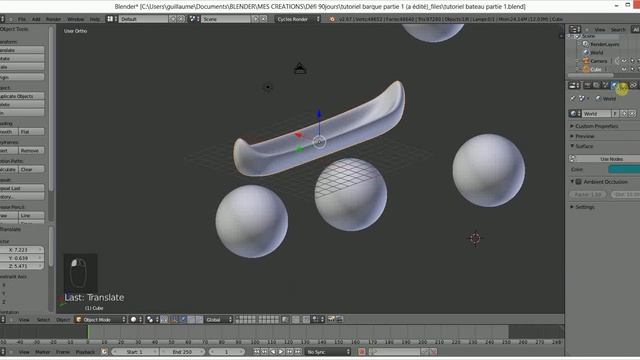The image size is (640, 360).
Task: Click the first scene layer button
Action: point(238,318)
